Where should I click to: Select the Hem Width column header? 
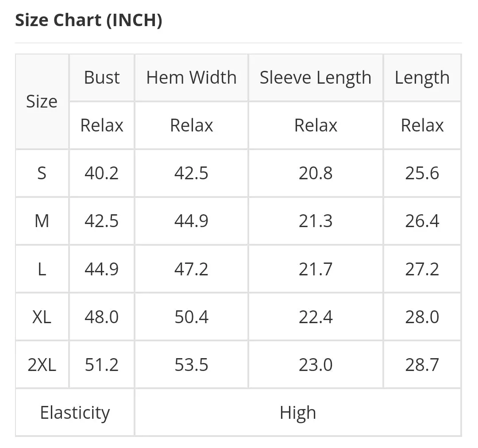click(x=192, y=77)
